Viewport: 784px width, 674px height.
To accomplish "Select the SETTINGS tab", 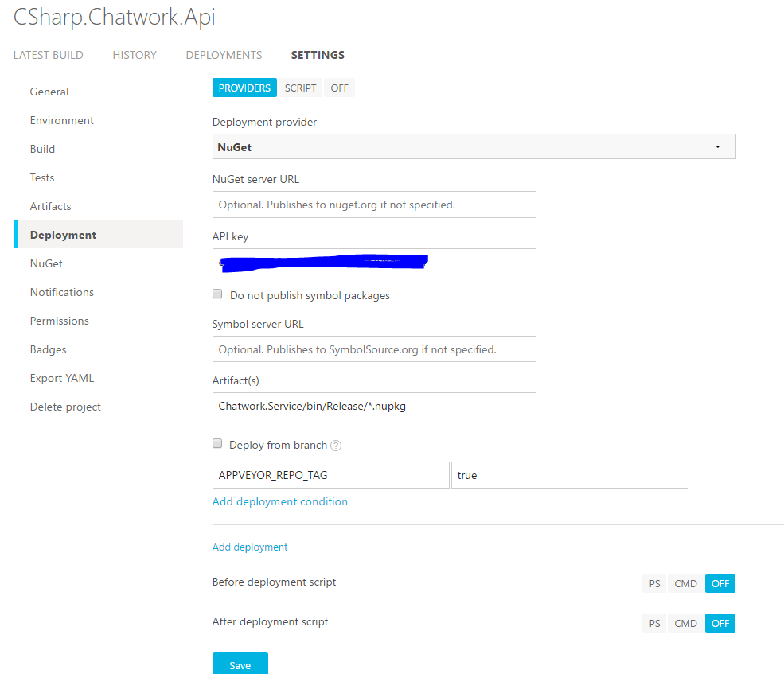I will [x=318, y=55].
